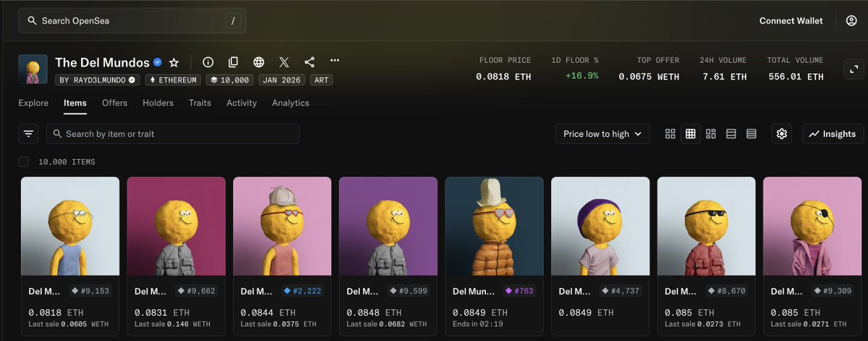The image size is (868, 341).
Task: Open NFT #2,222 thumbnail
Action: click(282, 226)
